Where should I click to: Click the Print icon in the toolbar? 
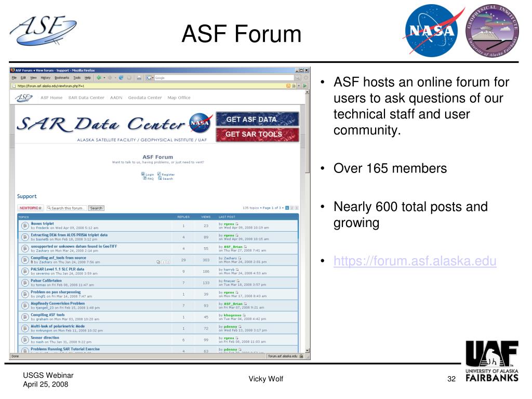139,78
